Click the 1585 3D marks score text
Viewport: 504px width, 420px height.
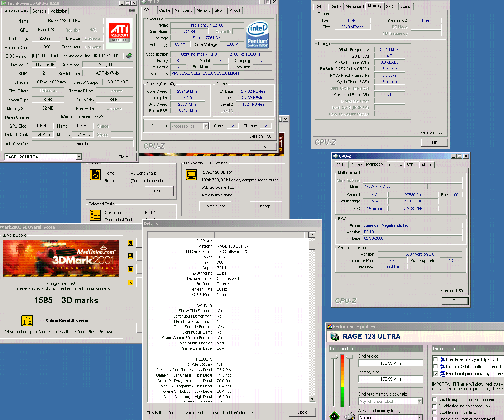(66, 300)
